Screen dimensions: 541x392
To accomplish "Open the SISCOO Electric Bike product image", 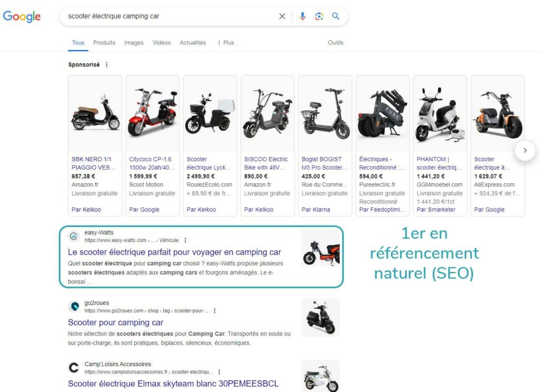I will 267,114.
